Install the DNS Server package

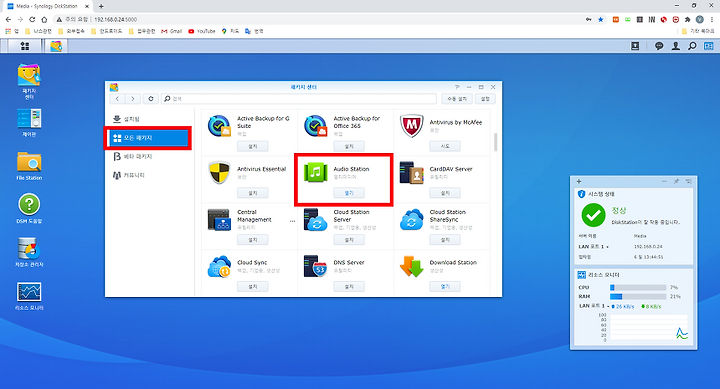pos(349,287)
